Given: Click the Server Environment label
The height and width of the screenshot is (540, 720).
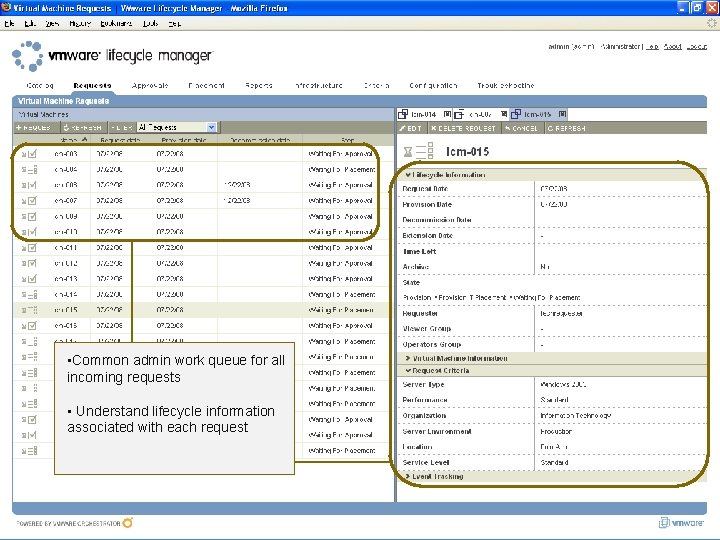Looking at the screenshot, I should [x=437, y=432].
